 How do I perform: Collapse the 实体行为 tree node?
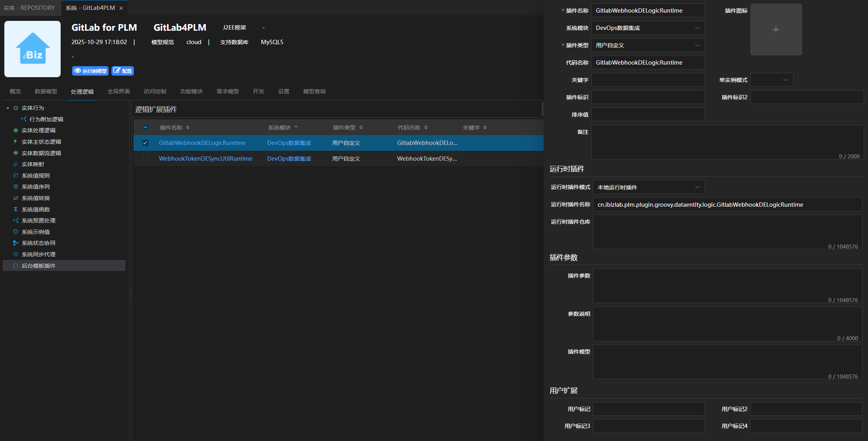click(x=7, y=108)
